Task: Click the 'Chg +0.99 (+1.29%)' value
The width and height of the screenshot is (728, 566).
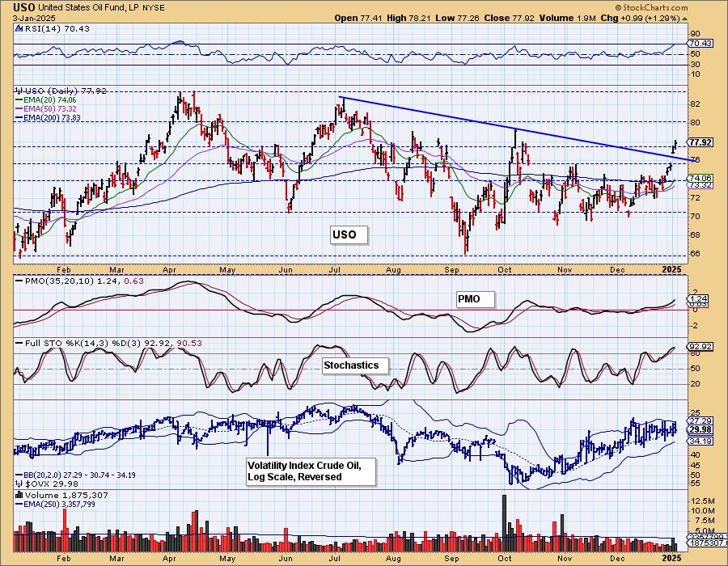Action: (641, 18)
